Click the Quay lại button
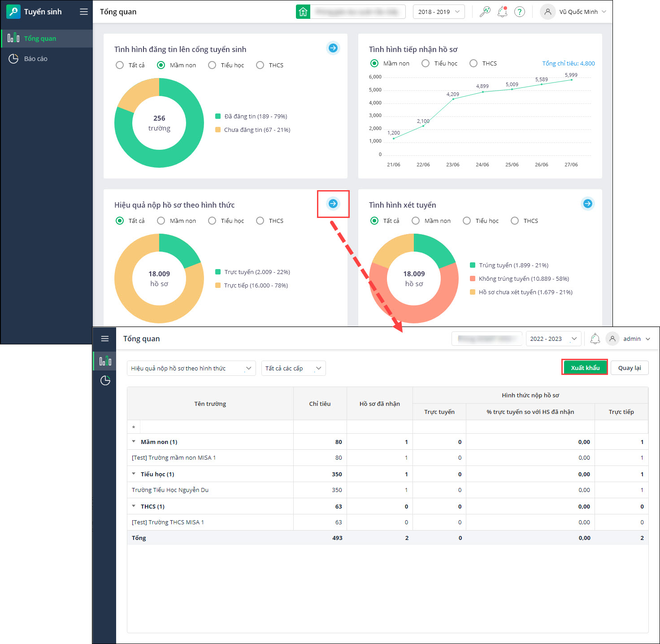The width and height of the screenshot is (660, 644). pyautogui.click(x=630, y=368)
